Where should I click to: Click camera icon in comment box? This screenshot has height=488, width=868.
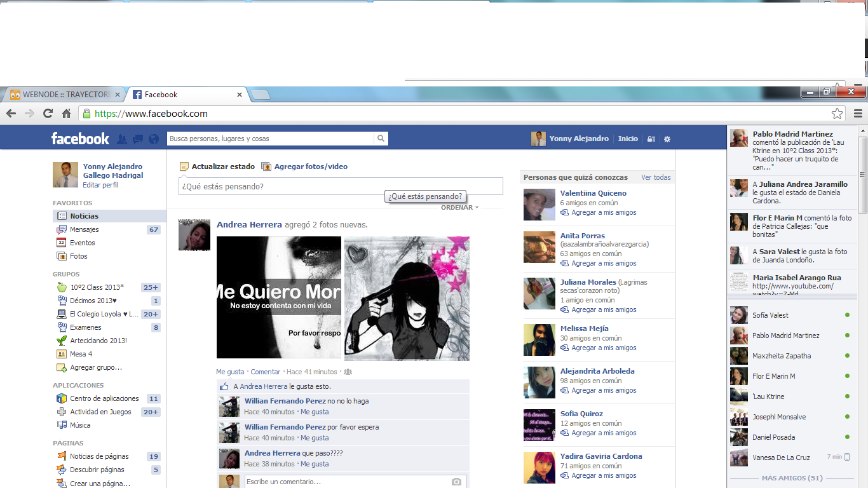[x=456, y=482]
